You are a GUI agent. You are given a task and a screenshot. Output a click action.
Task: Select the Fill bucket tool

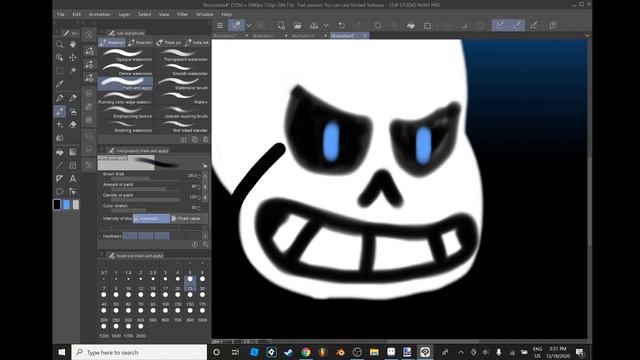60,152
